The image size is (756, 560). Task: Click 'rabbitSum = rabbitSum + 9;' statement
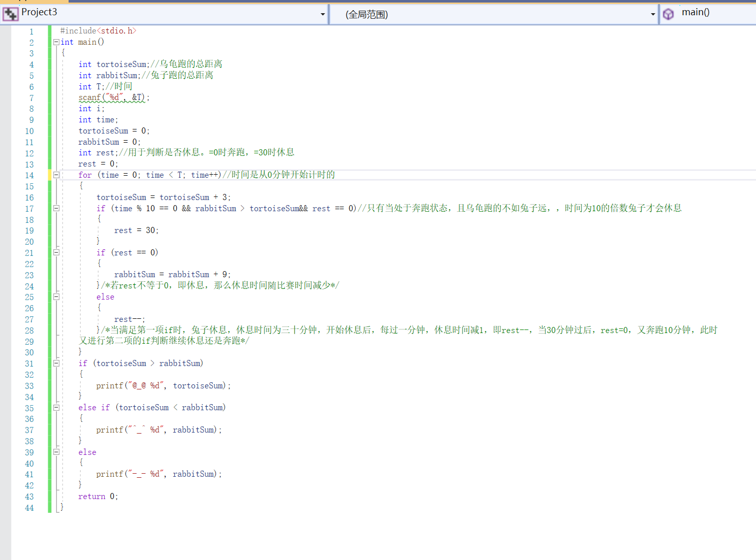coord(172,275)
